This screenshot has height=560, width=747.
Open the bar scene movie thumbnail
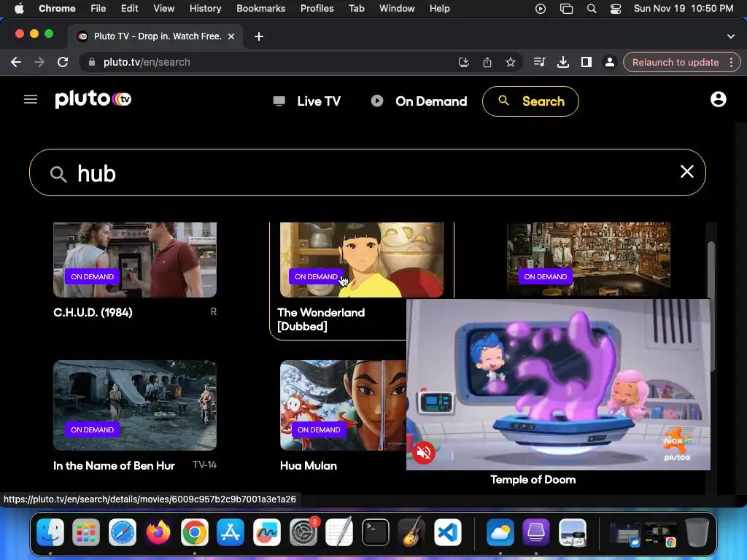589,260
